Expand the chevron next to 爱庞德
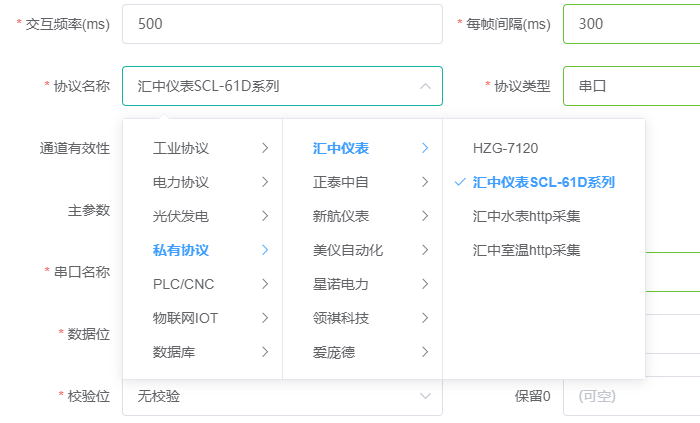The height and width of the screenshot is (423, 700). 425,352
